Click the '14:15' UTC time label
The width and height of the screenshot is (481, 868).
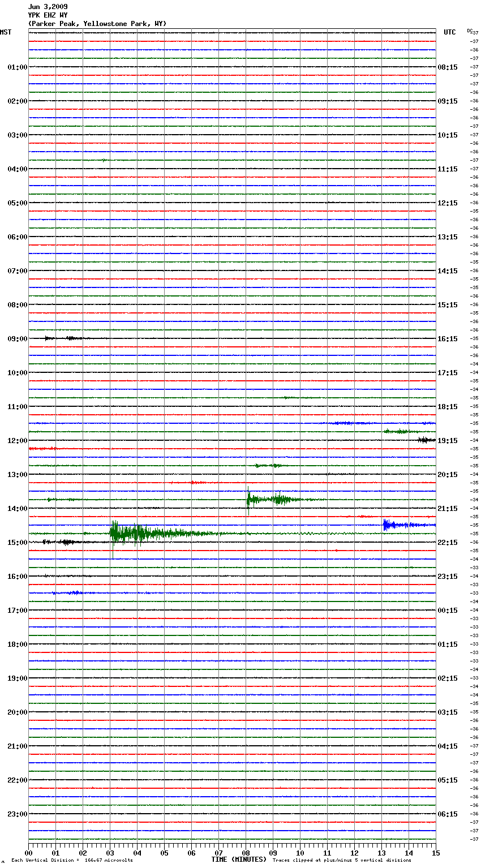pos(448,271)
